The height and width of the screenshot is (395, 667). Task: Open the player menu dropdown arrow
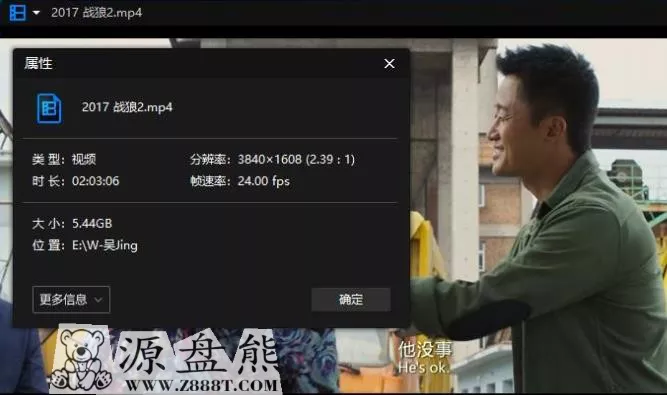(x=36, y=13)
